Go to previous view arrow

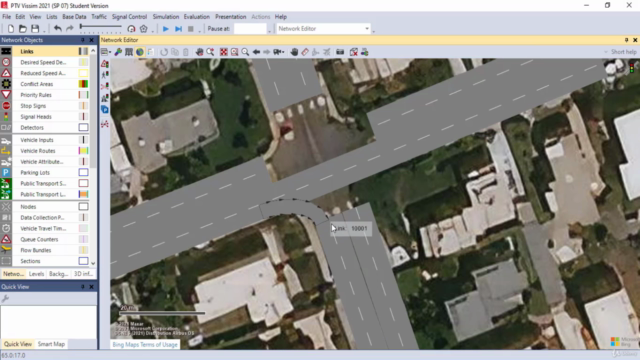pos(256,52)
